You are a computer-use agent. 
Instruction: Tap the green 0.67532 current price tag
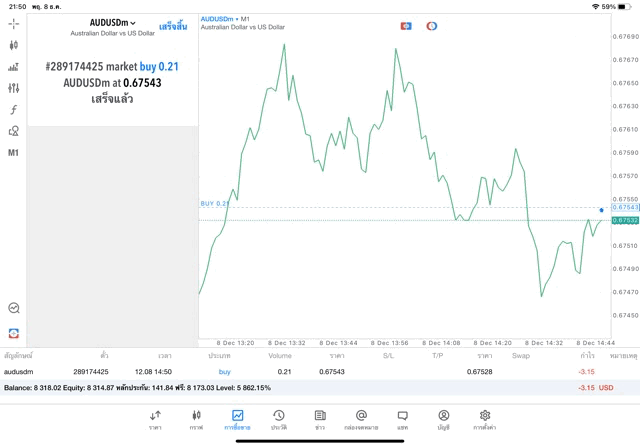[x=625, y=220]
